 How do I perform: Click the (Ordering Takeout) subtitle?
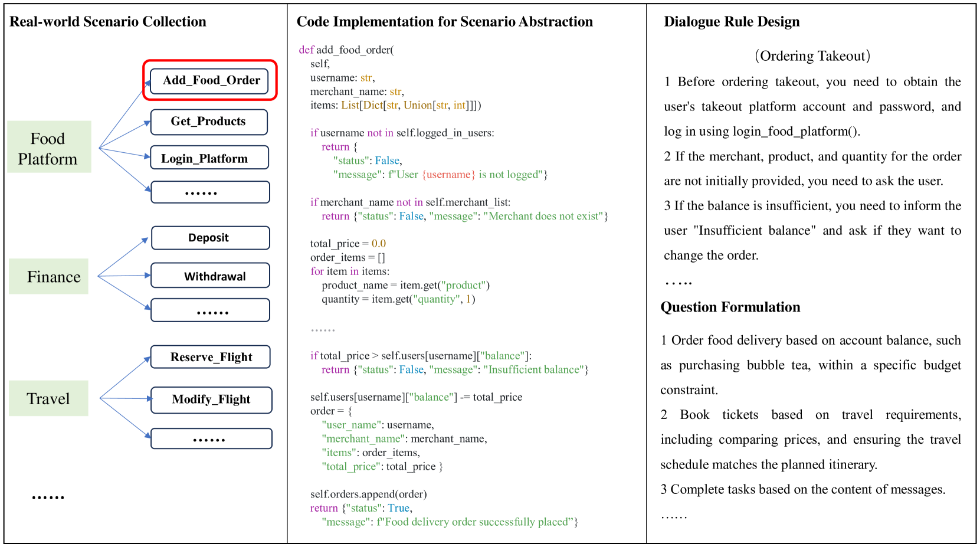click(x=812, y=56)
